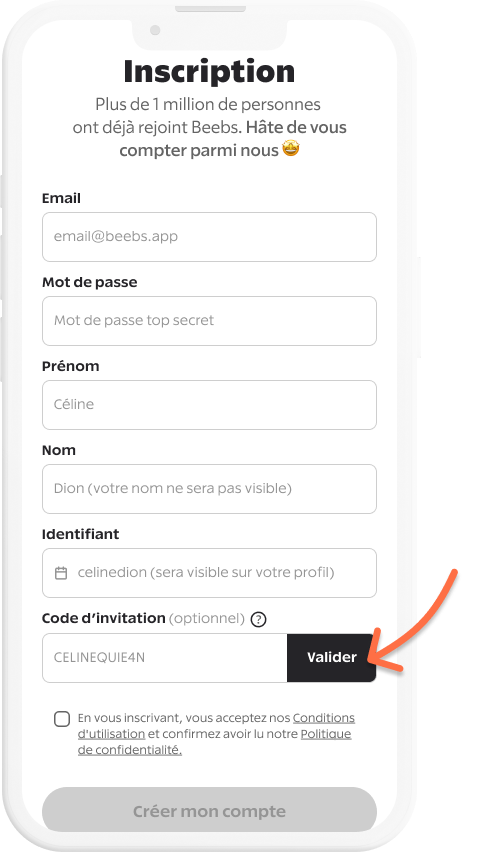The height and width of the screenshot is (852, 479).
Task: Click the Code d'invitation label text
Action: coord(104,618)
